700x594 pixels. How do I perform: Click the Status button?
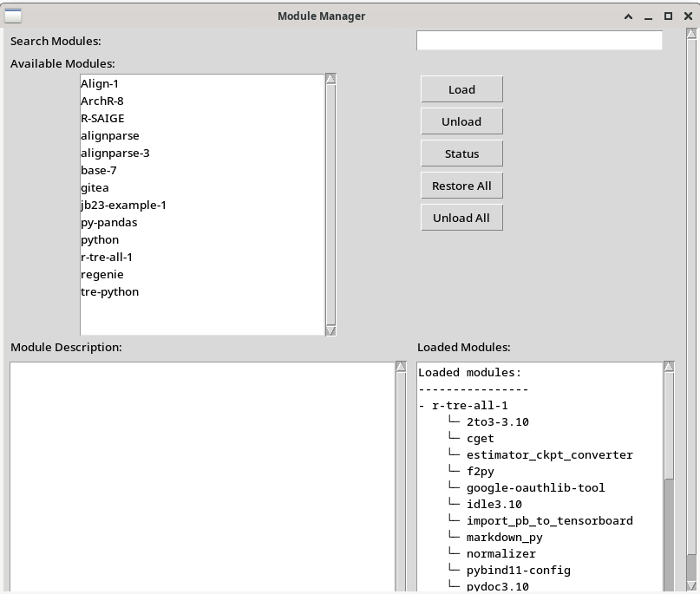[x=461, y=153]
